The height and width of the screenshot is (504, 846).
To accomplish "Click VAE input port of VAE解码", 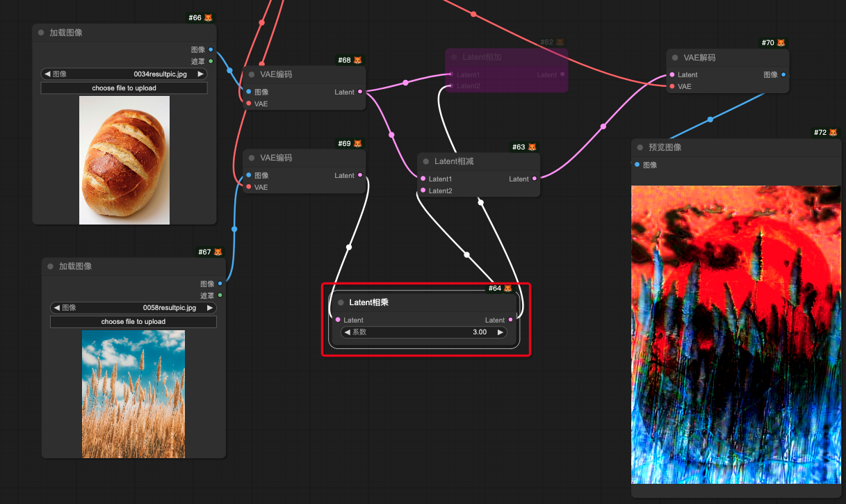I will pos(672,86).
